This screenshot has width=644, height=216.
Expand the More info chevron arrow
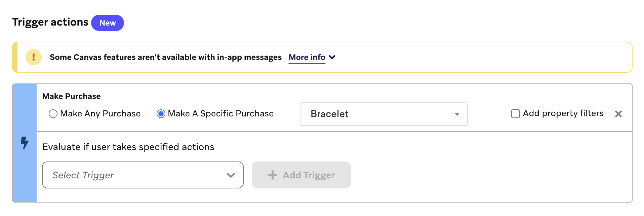332,57
